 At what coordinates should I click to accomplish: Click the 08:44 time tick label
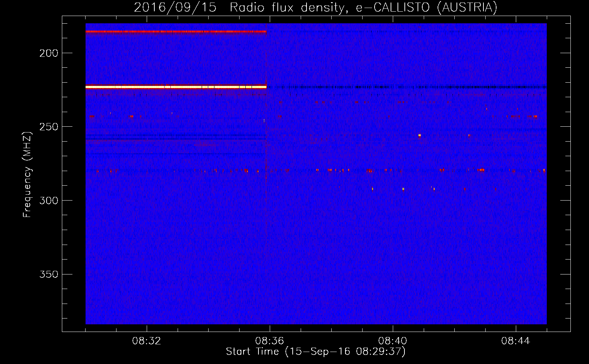(x=516, y=341)
